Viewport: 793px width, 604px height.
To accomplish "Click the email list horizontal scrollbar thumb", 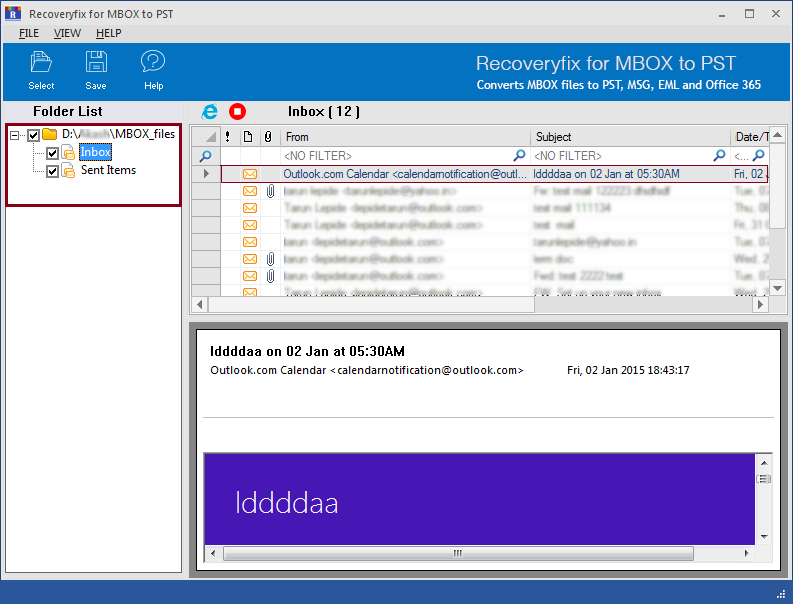I will (371, 305).
